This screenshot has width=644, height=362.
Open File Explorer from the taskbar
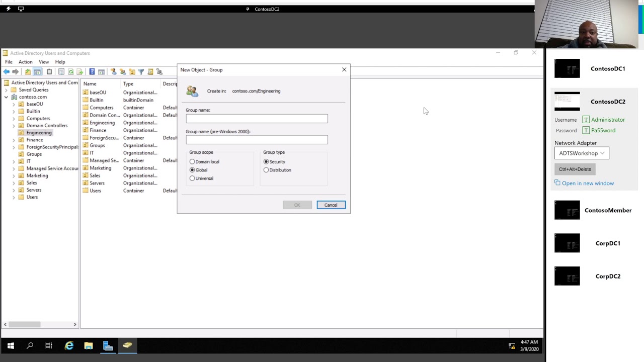tap(89, 345)
